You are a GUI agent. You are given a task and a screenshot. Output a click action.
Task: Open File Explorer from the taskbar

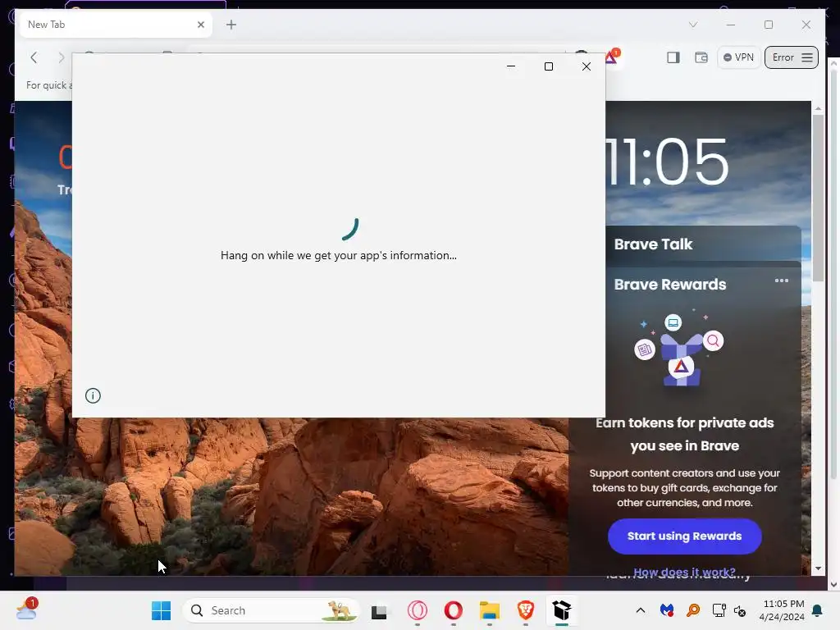click(489, 610)
